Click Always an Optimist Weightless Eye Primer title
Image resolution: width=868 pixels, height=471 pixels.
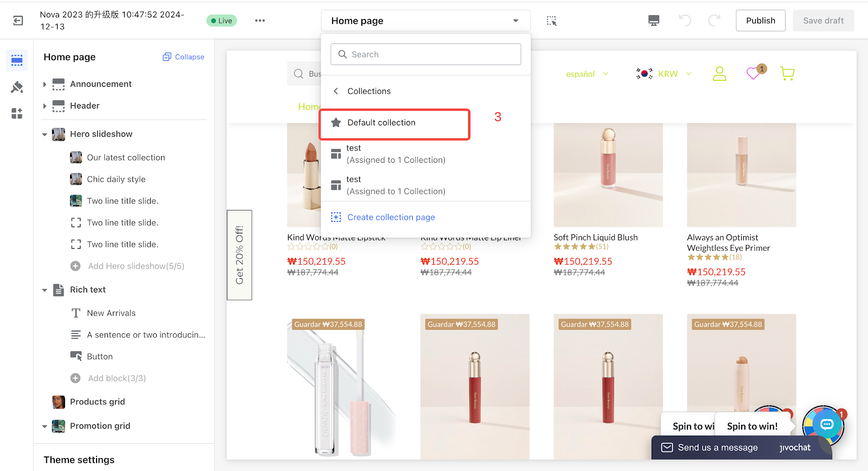click(x=729, y=243)
